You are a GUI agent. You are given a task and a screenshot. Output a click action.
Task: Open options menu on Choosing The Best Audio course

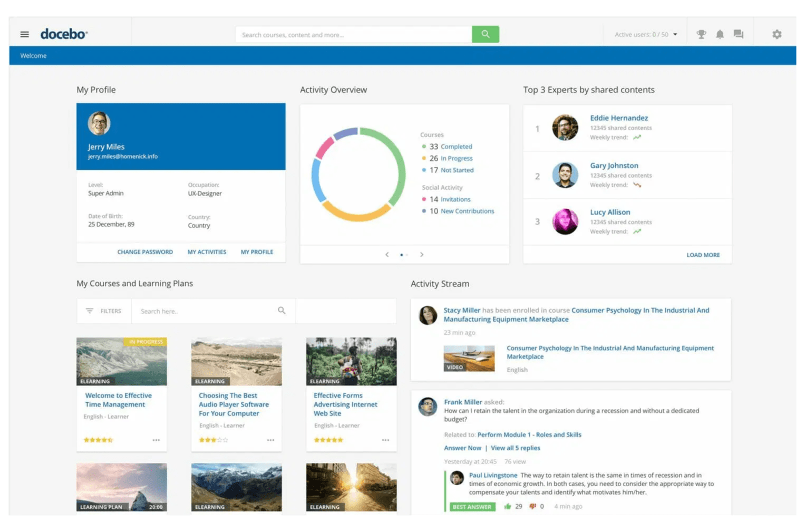click(270, 440)
